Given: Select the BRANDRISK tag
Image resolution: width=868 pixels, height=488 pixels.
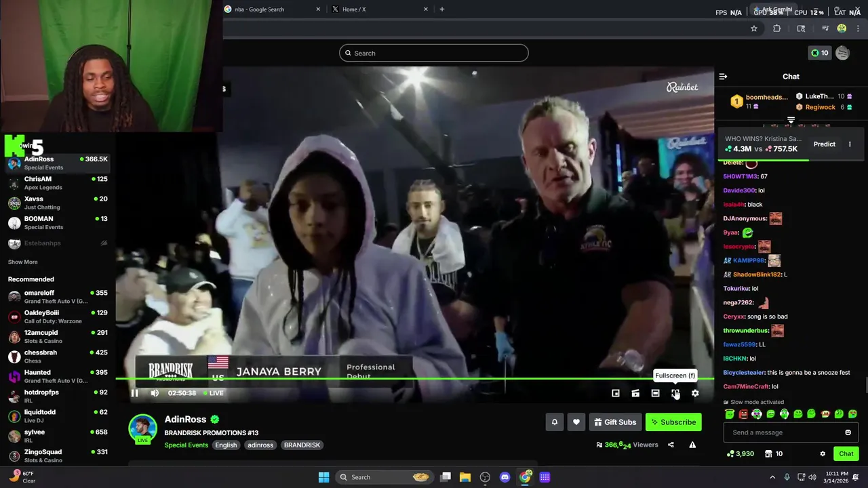Looking at the screenshot, I should [302, 445].
